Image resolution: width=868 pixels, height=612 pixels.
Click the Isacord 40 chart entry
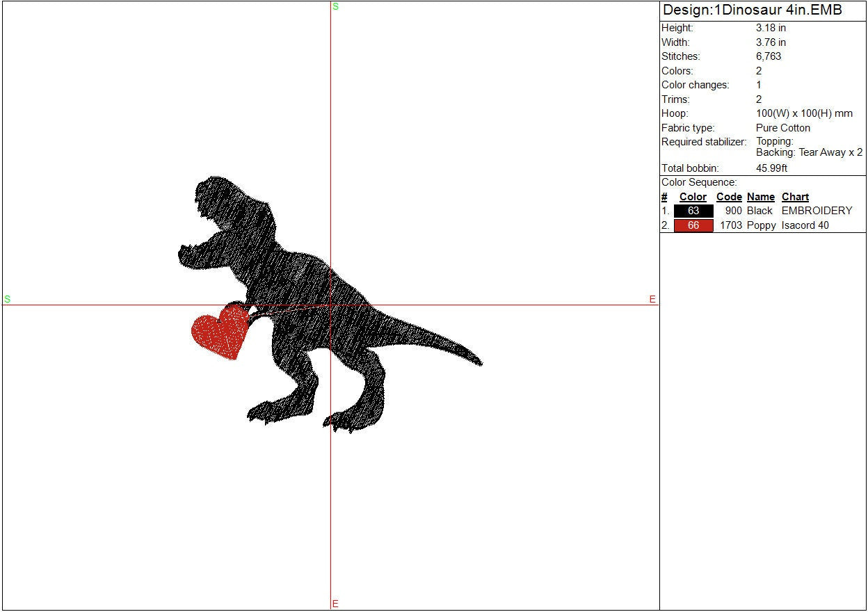point(805,225)
